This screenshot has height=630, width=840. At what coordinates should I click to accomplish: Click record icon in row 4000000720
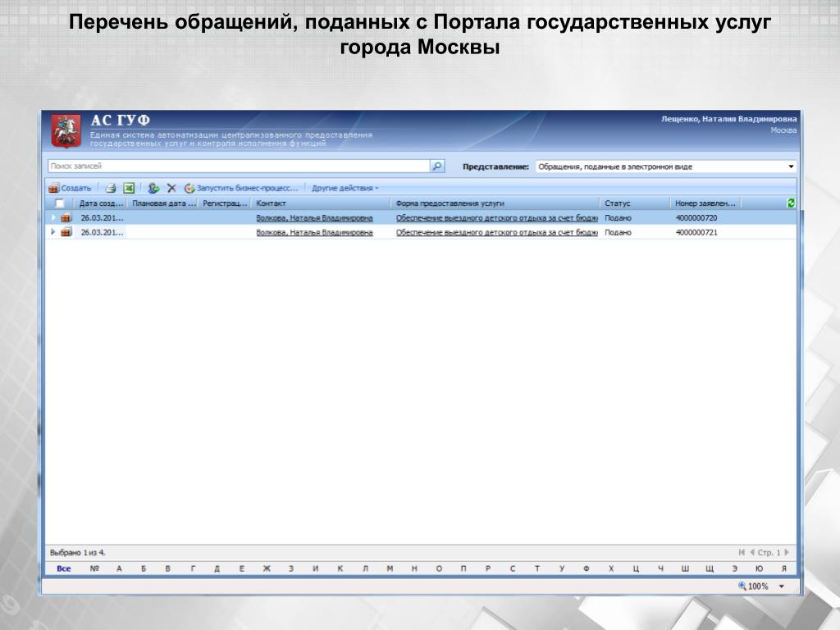click(66, 217)
